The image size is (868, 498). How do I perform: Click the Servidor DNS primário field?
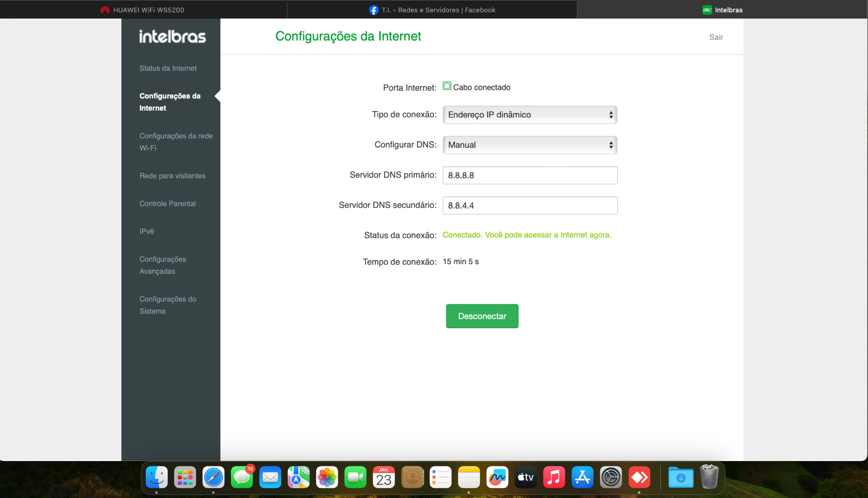(x=530, y=175)
